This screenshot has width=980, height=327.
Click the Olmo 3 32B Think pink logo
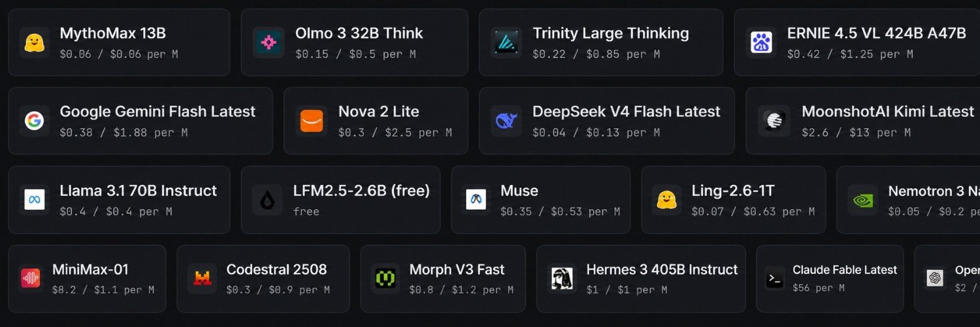268,43
